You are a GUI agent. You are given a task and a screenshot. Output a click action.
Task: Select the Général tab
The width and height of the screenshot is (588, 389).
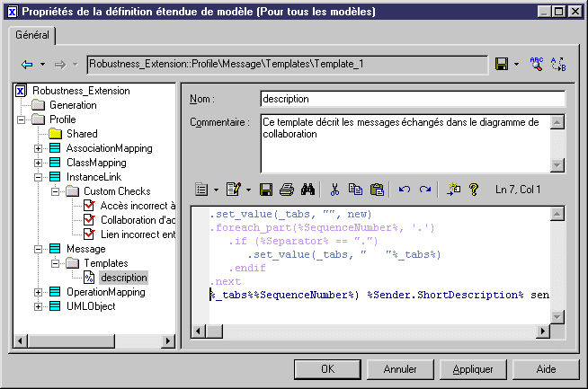click(32, 35)
